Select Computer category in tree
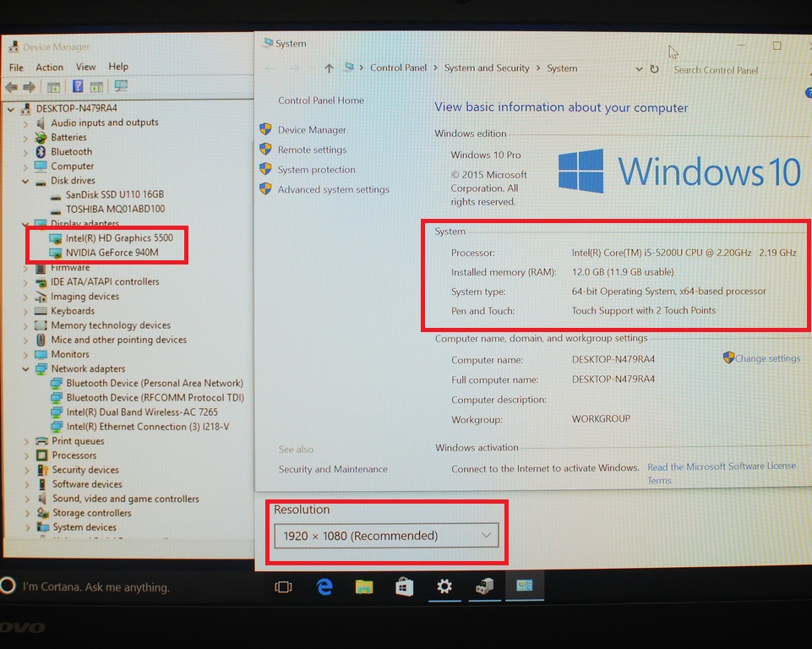Viewport: 812px width, 649px height. (x=72, y=166)
